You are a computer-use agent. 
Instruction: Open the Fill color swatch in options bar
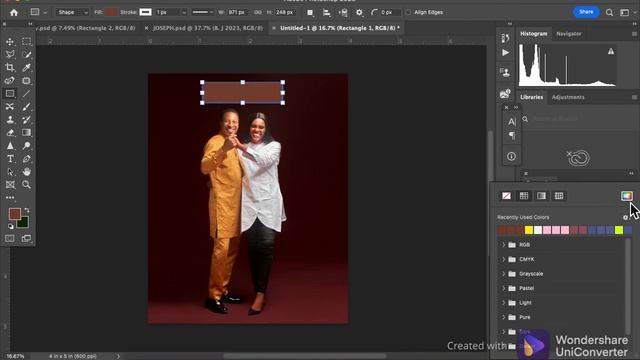[x=111, y=12]
